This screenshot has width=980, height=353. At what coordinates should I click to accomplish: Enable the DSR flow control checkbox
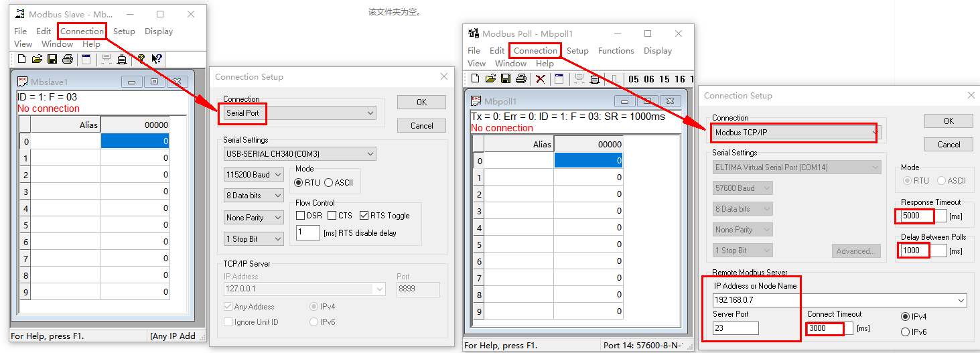(x=301, y=216)
